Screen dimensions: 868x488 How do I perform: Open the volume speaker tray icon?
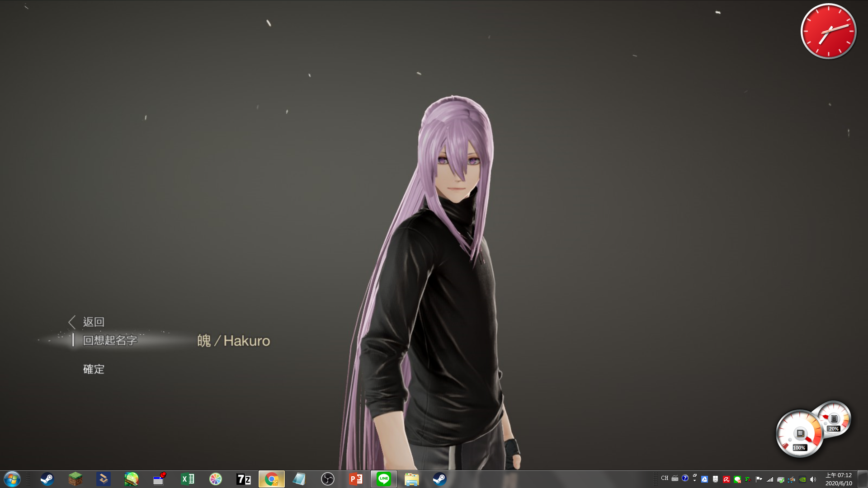coord(813,479)
